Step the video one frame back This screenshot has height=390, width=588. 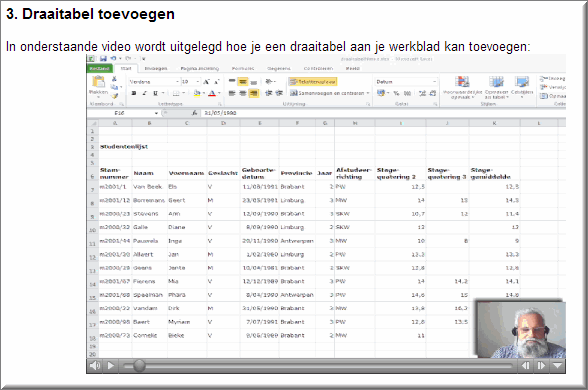click(x=526, y=365)
